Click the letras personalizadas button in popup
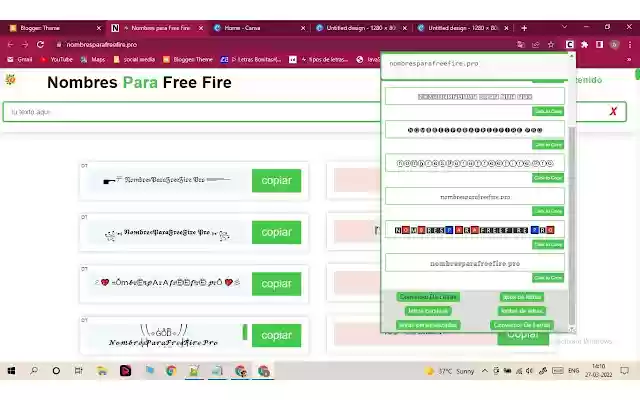 coord(427,325)
